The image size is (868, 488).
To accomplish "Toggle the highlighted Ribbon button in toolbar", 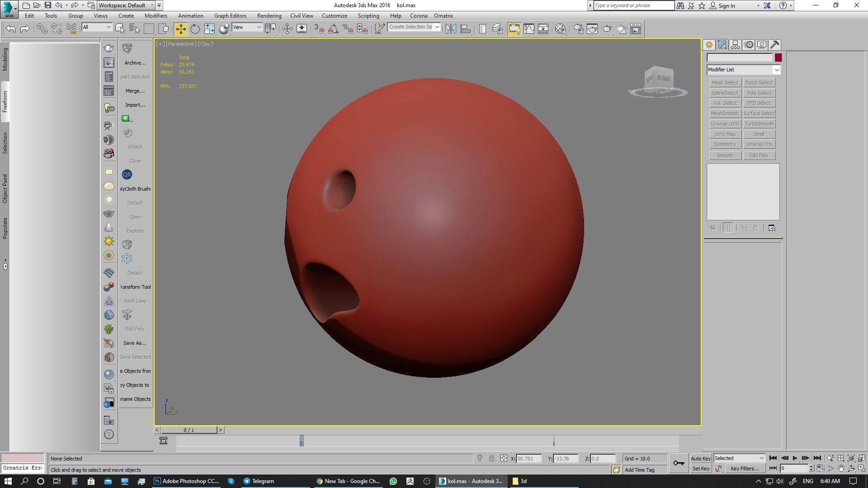I will [x=514, y=29].
